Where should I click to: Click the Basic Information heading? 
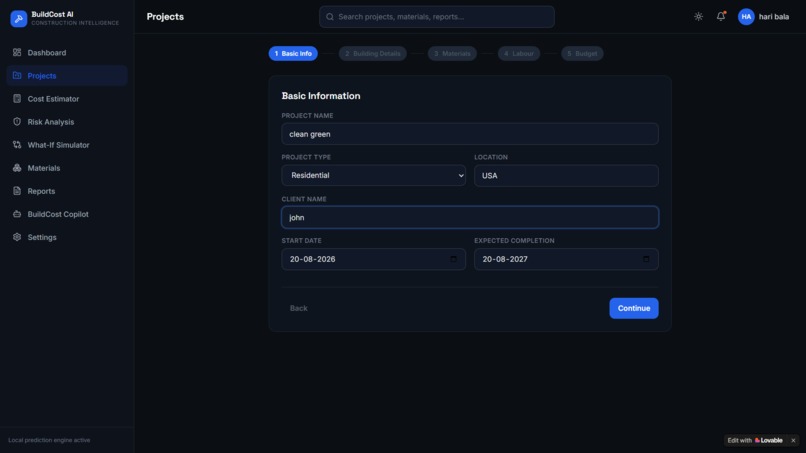[x=321, y=96]
